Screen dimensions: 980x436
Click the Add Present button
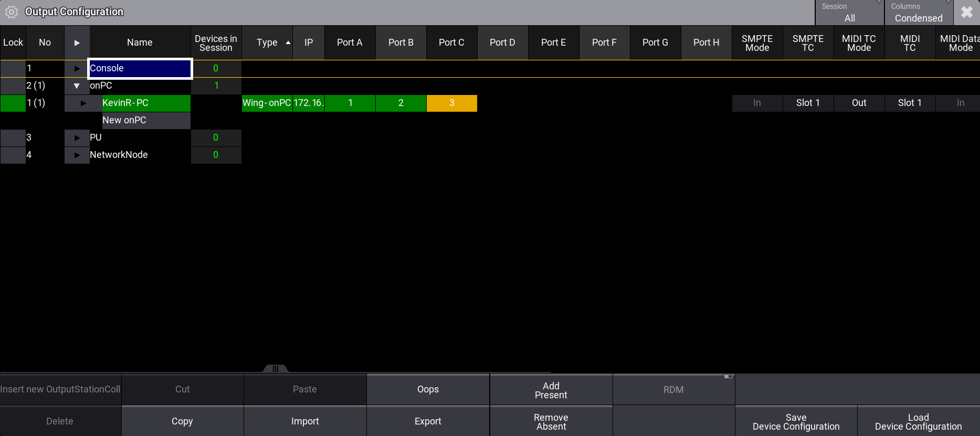[x=551, y=390]
